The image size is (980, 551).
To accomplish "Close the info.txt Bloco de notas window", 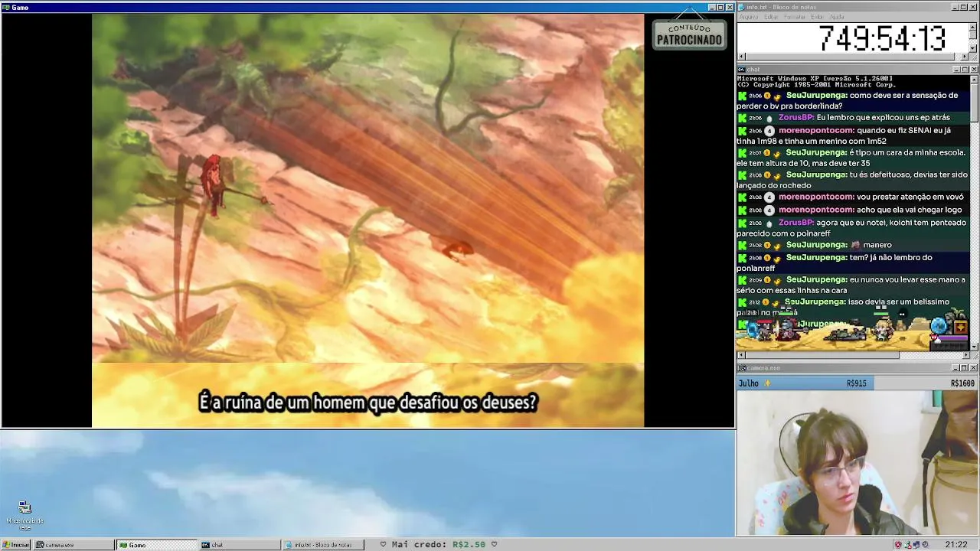I will point(974,8).
